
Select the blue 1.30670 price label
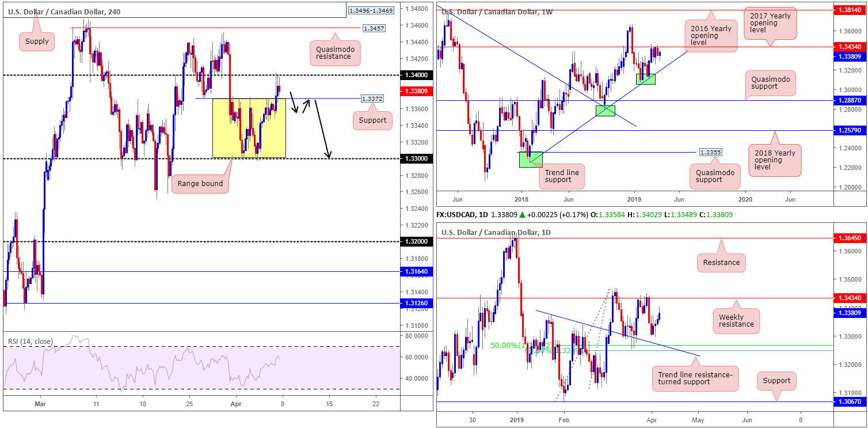click(x=850, y=402)
